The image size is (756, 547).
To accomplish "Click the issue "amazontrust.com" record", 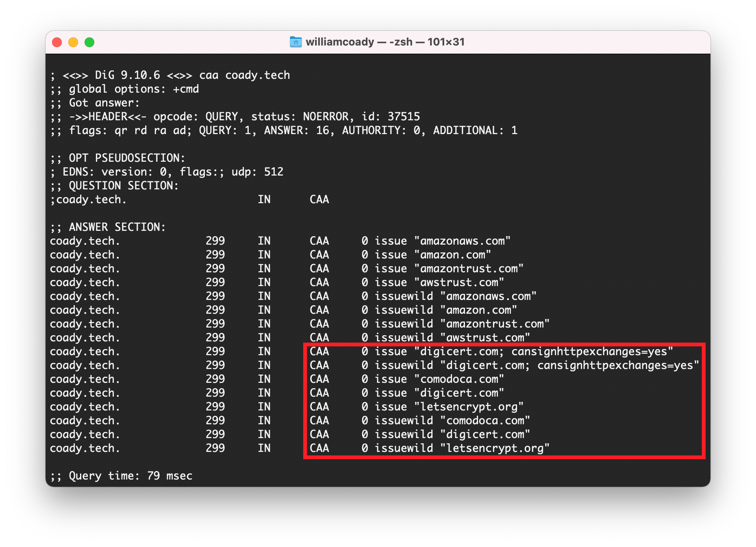I will [287, 269].
